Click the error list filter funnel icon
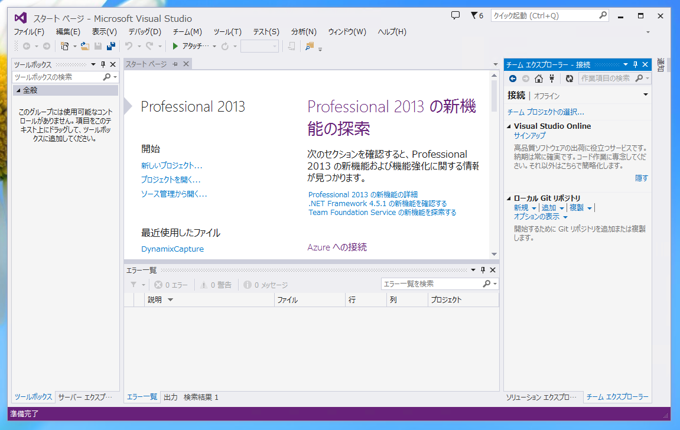 (x=134, y=285)
